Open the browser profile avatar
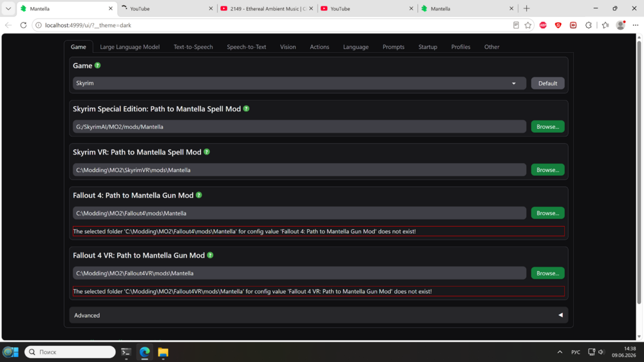This screenshot has width=644, height=362. click(x=621, y=25)
